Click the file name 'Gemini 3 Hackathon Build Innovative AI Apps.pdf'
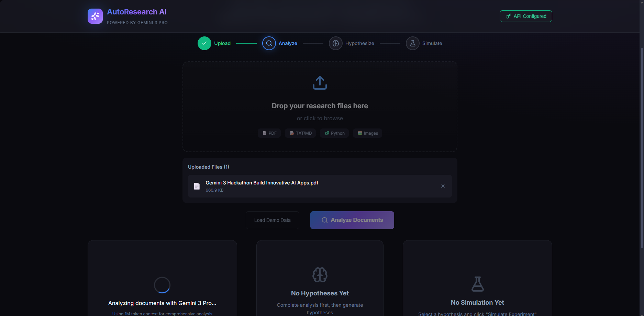The image size is (644, 316). click(262, 183)
